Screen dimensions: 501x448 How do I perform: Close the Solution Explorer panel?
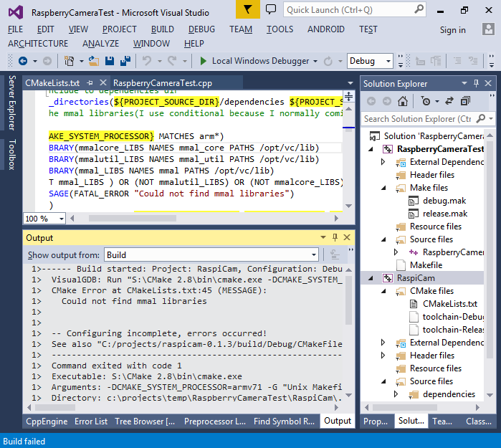pos(488,83)
